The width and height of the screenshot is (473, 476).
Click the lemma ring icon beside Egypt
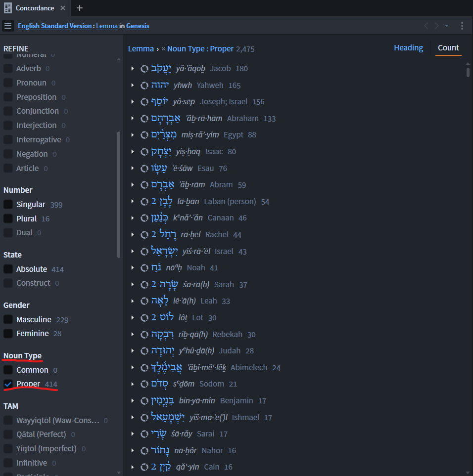[144, 135]
